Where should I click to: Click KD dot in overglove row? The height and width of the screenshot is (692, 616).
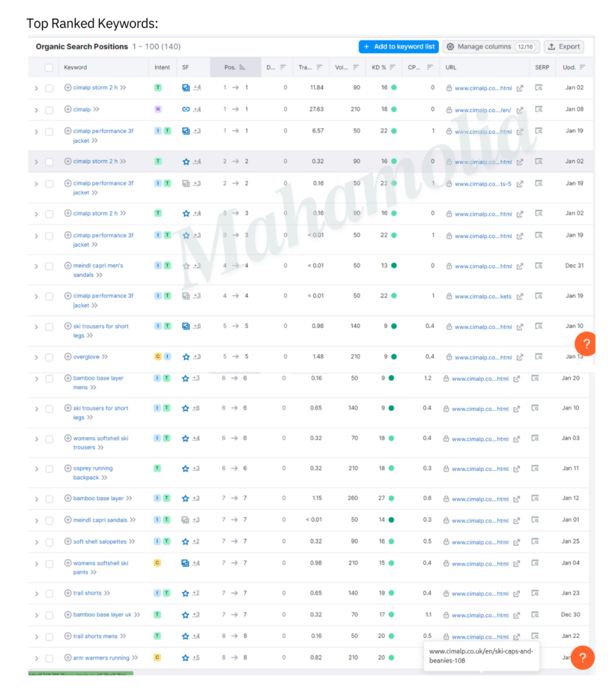394,357
